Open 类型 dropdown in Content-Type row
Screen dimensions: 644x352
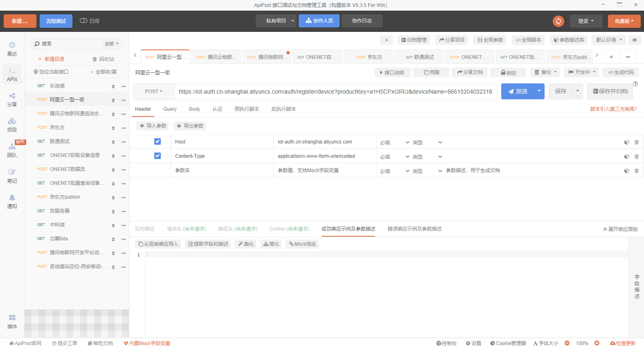coord(427,157)
